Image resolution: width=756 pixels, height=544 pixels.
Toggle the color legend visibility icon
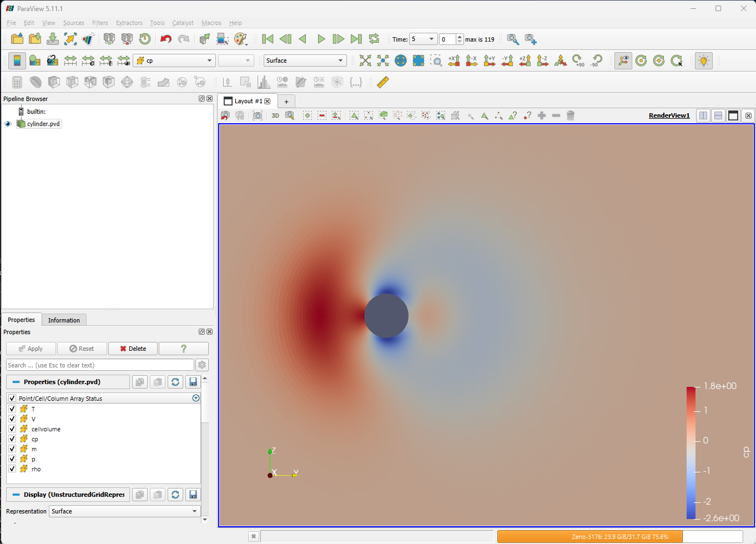pyautogui.click(x=17, y=61)
